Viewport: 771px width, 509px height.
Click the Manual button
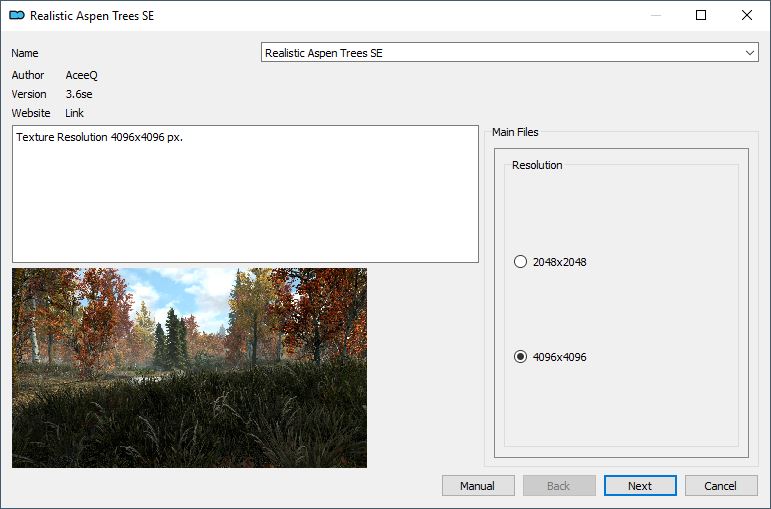point(478,486)
